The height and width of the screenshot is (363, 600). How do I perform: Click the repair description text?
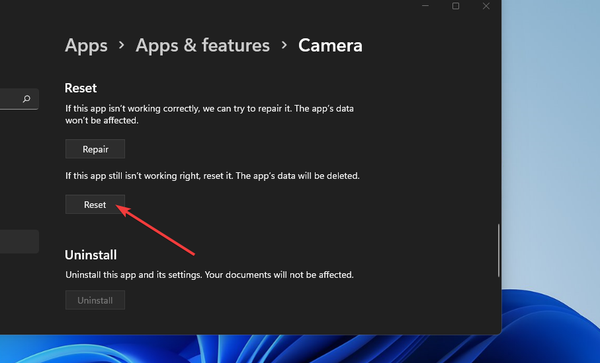[209, 114]
